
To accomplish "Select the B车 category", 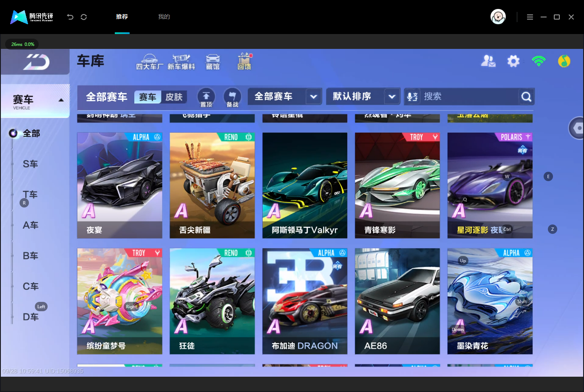I will (x=31, y=256).
